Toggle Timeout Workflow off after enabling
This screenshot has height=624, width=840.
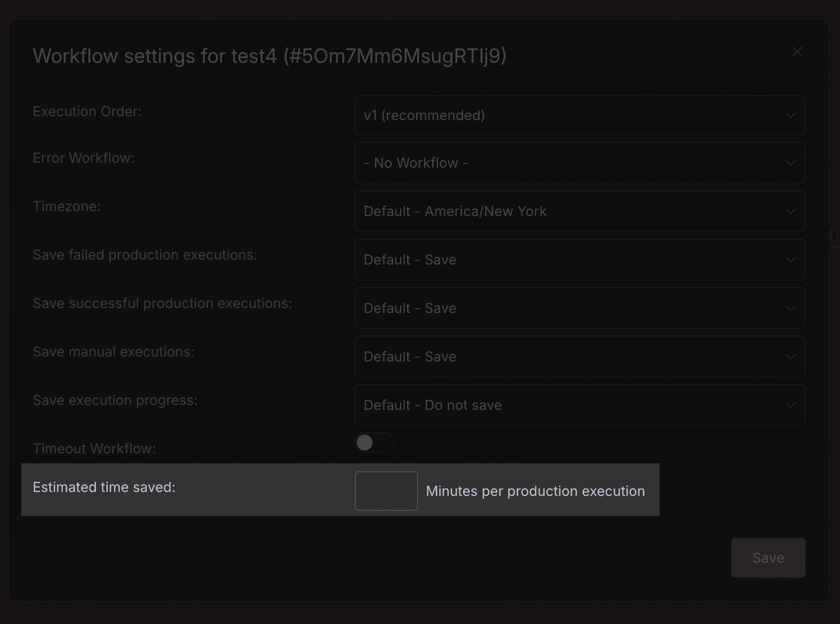click(374, 443)
